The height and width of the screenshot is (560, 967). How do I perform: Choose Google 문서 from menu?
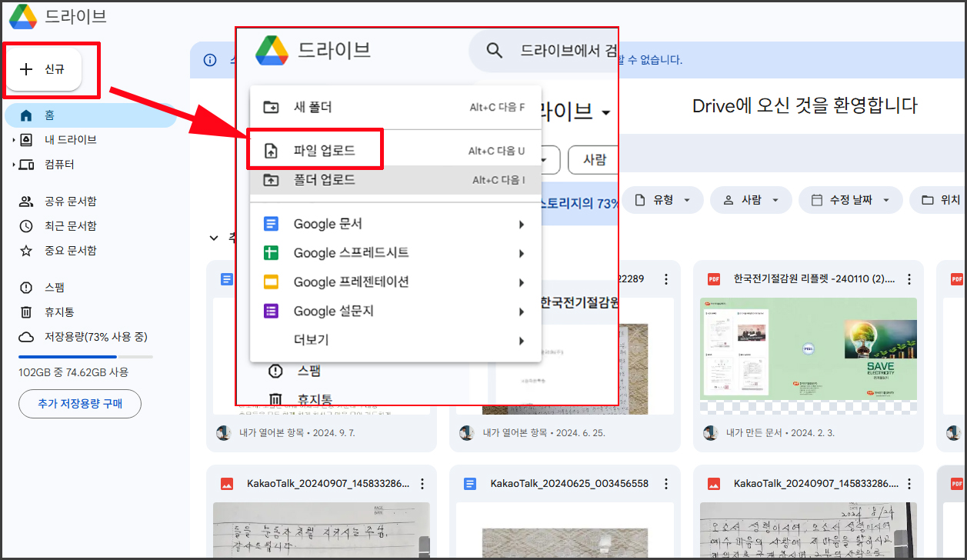395,224
